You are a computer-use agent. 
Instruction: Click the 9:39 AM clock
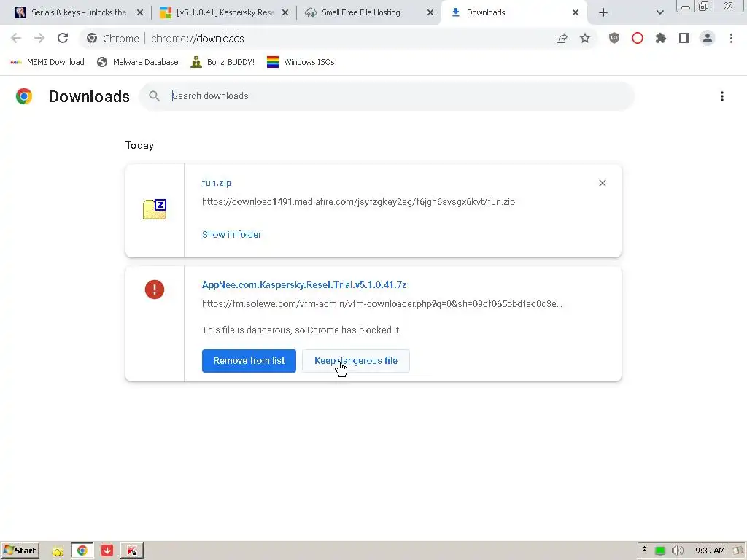[x=710, y=551]
